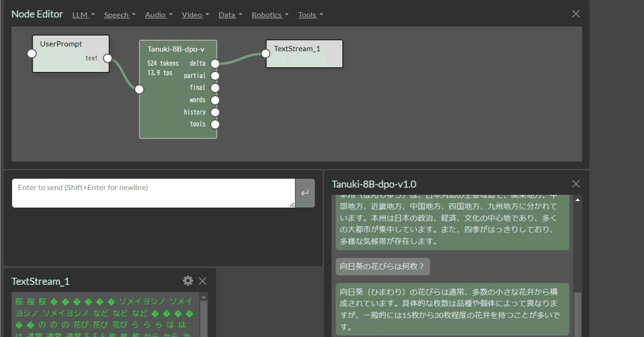Click the tools output port on Tanuki node
The width and height of the screenshot is (644, 337).
tap(215, 124)
